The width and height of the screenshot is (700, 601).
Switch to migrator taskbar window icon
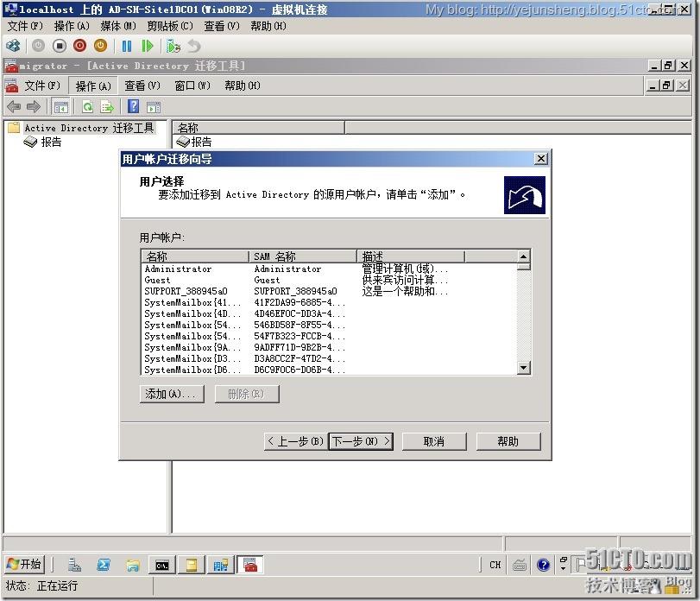(250, 566)
